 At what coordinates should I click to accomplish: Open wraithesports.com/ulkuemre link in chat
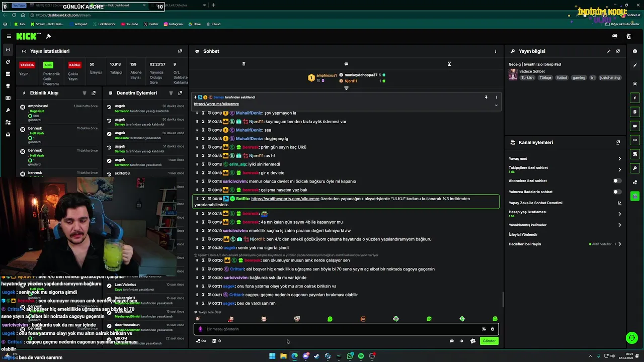[x=285, y=199]
